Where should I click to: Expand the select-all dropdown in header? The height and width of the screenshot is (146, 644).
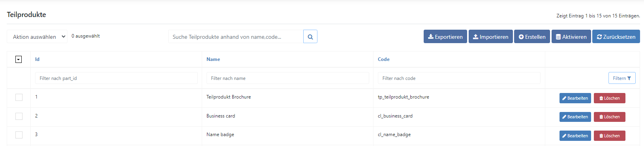pyautogui.click(x=19, y=59)
